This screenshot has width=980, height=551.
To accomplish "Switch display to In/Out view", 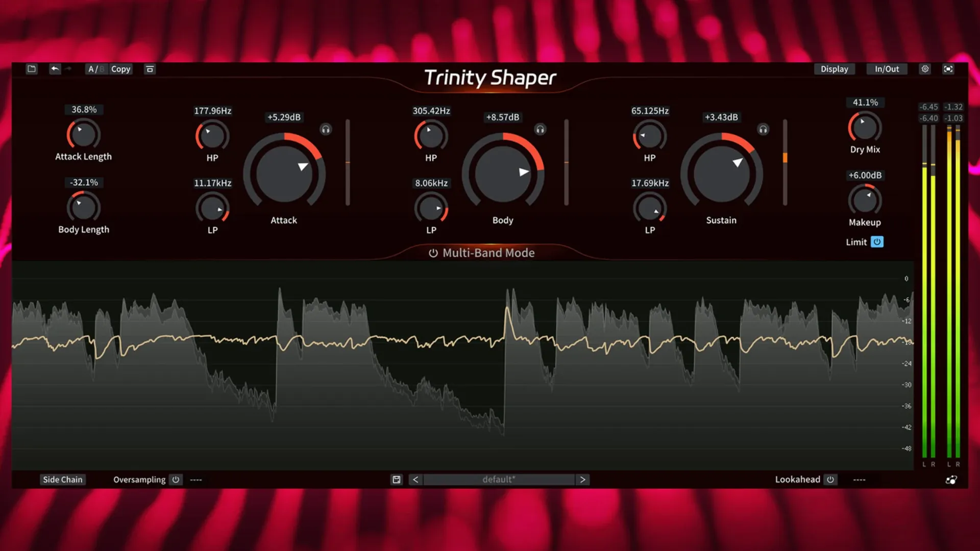I will coord(887,69).
